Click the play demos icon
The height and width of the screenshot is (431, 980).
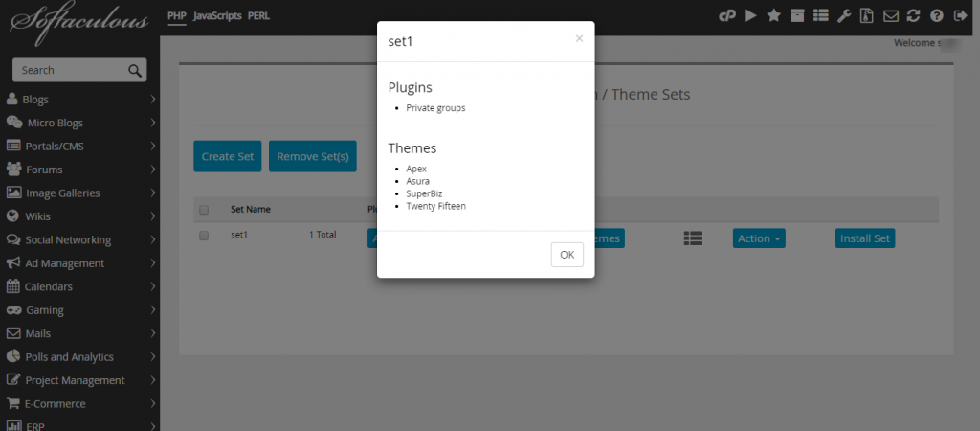750,16
